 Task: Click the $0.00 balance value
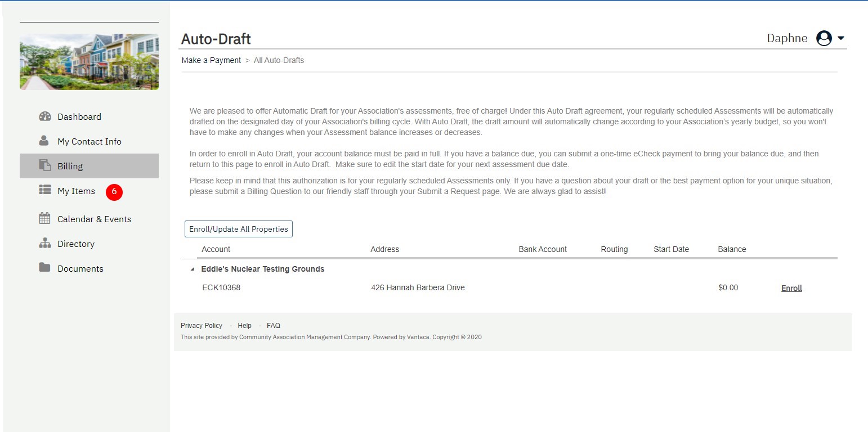coord(728,287)
